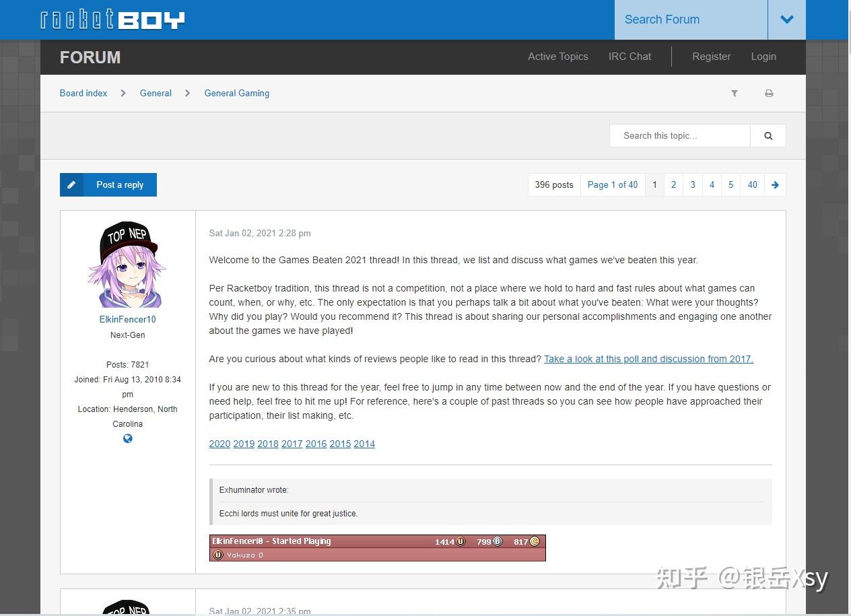Open Page 1 of 40 jump selector
The height and width of the screenshot is (616, 851).
tap(613, 185)
